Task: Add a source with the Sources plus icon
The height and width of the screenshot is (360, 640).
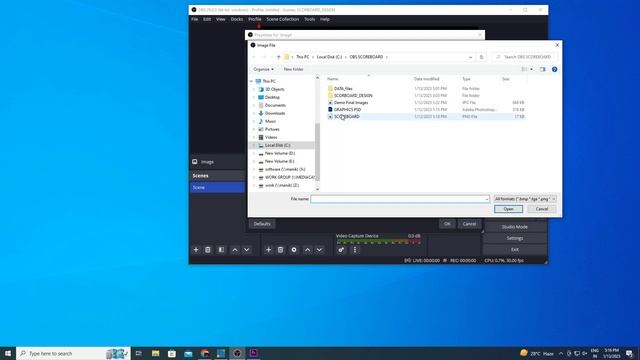Action: coord(269,250)
